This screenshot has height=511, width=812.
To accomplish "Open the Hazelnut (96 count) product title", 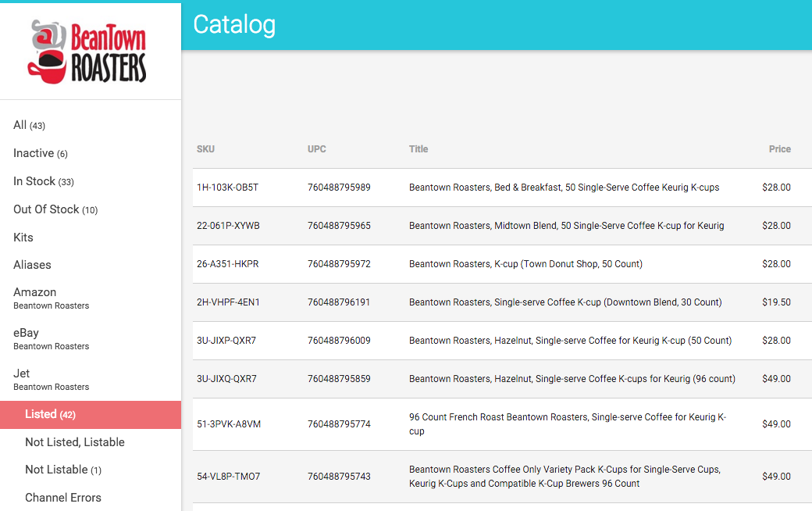I will 572,380.
